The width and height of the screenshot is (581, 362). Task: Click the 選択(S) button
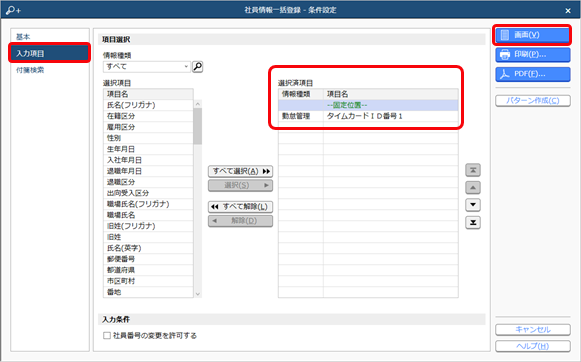coord(240,185)
